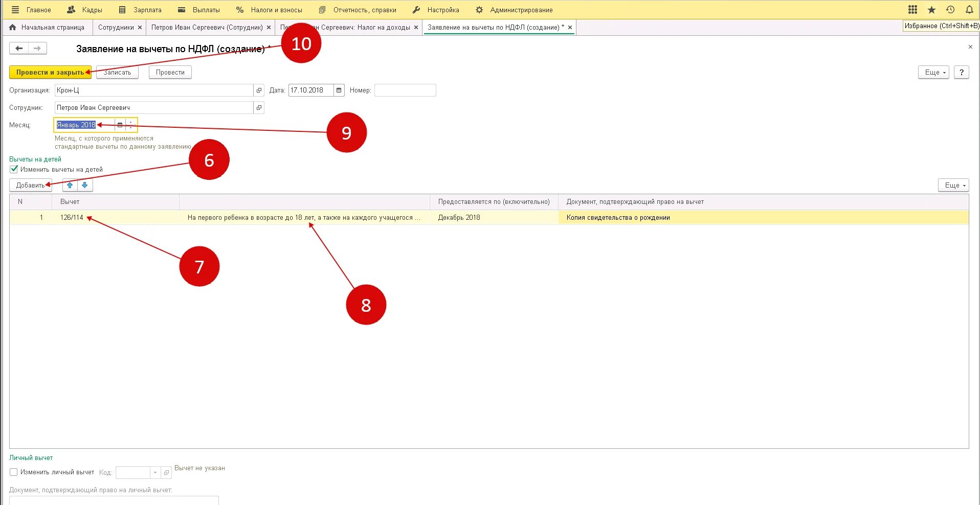Screen dimensions: 980x505
Task: Click Провести и закрыть button
Action: point(50,72)
